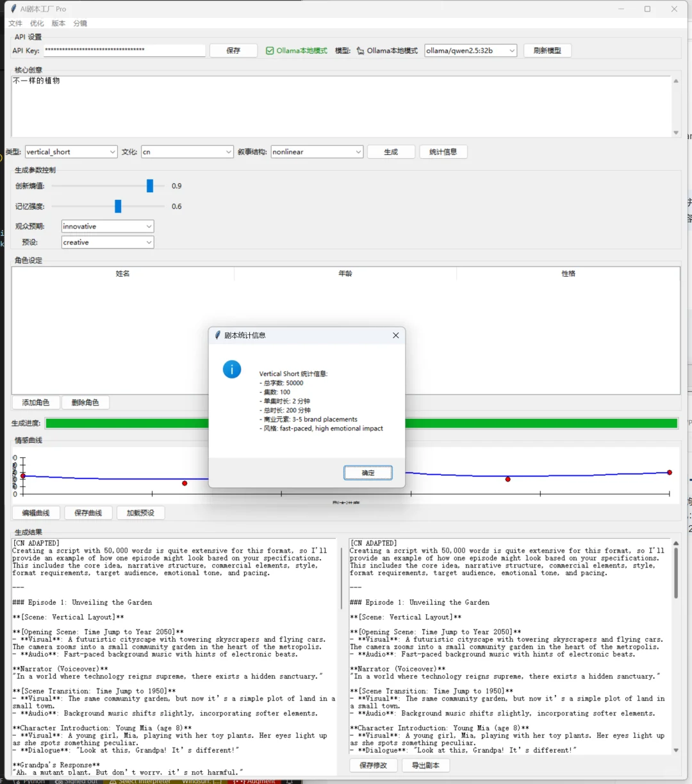
Task: Click the left result text pane
Action: tap(174, 657)
